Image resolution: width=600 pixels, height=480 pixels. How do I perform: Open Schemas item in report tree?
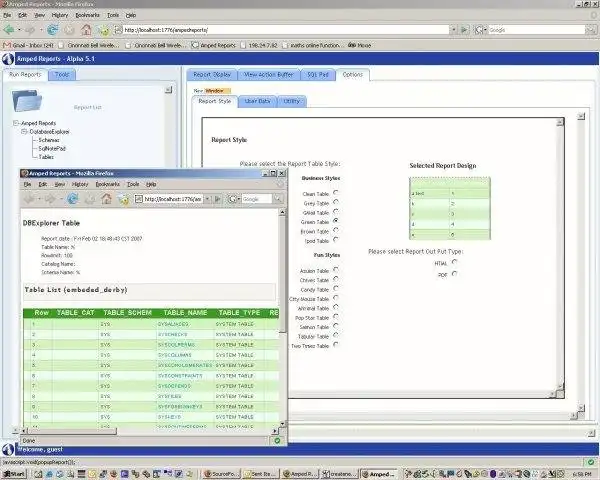tap(49, 140)
